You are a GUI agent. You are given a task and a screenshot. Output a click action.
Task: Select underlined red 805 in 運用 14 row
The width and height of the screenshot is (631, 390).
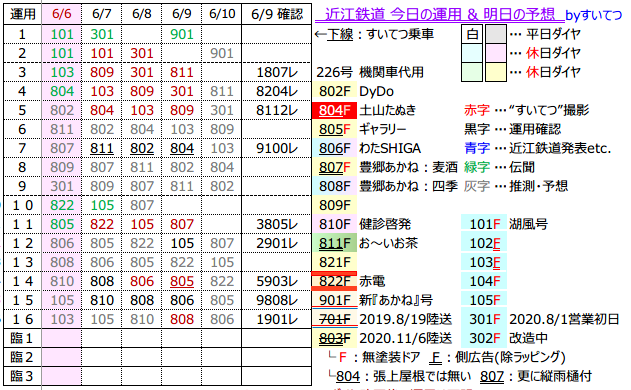click(181, 281)
